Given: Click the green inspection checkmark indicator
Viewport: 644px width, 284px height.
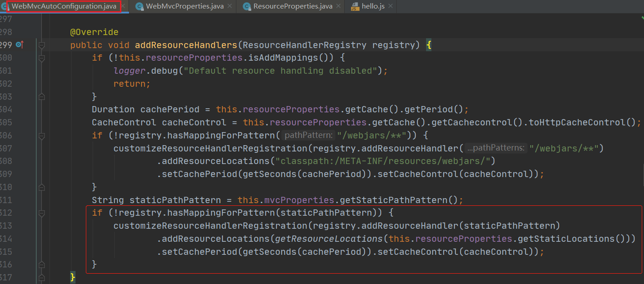Looking at the screenshot, I should [x=642, y=18].
